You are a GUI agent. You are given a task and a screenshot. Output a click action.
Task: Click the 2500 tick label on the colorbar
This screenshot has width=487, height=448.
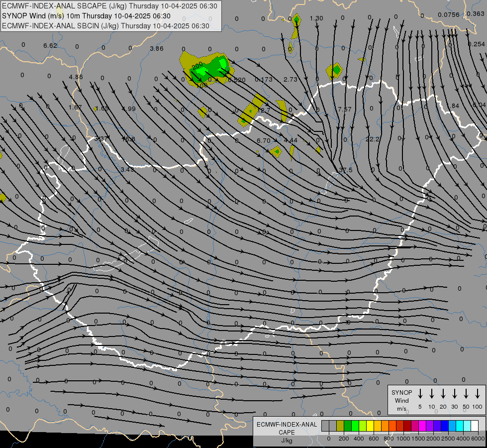click(x=449, y=439)
